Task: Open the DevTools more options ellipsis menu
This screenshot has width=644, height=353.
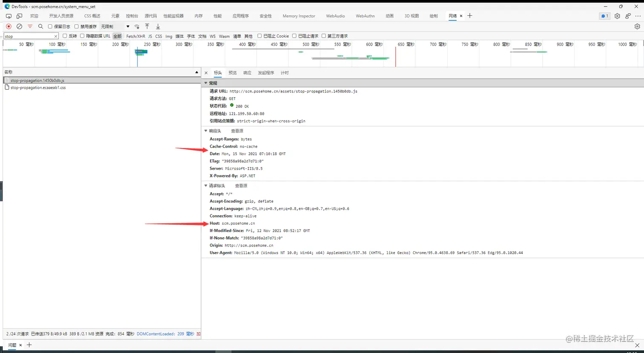Action: click(x=638, y=16)
